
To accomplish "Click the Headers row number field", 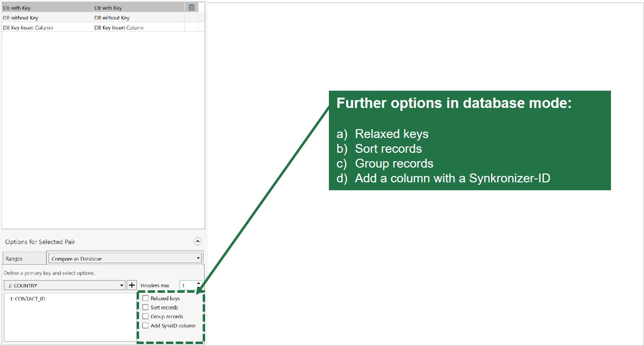I will pyautogui.click(x=188, y=285).
